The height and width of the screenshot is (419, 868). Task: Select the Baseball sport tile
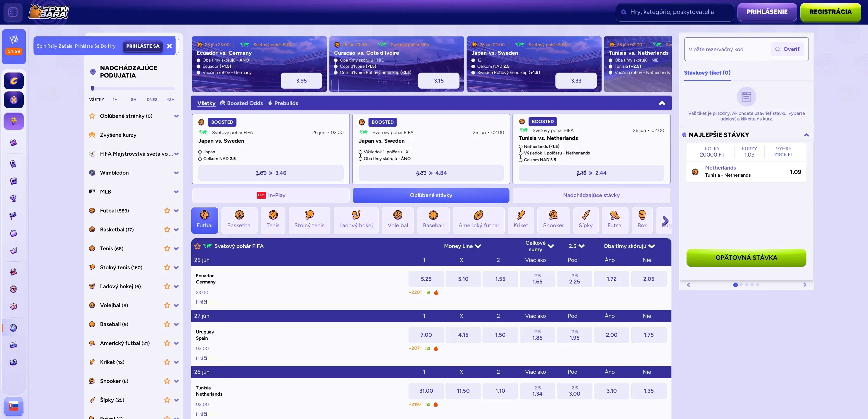click(433, 220)
